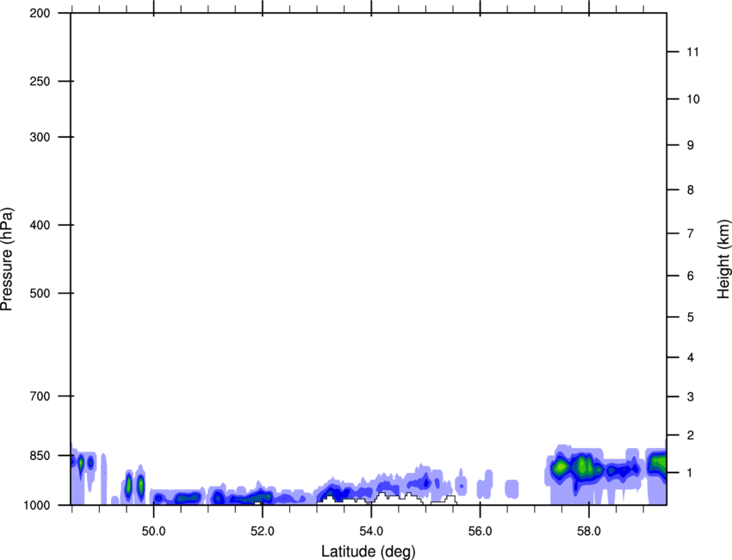The width and height of the screenshot is (732, 560).
Task: Click the 250 pressure axis label
Action: [x=40, y=81]
